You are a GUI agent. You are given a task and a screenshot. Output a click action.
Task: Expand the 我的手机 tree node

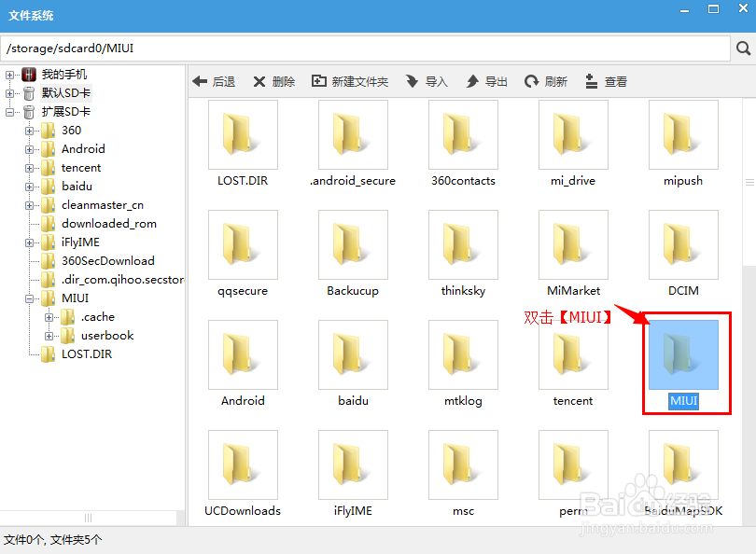tap(9, 75)
